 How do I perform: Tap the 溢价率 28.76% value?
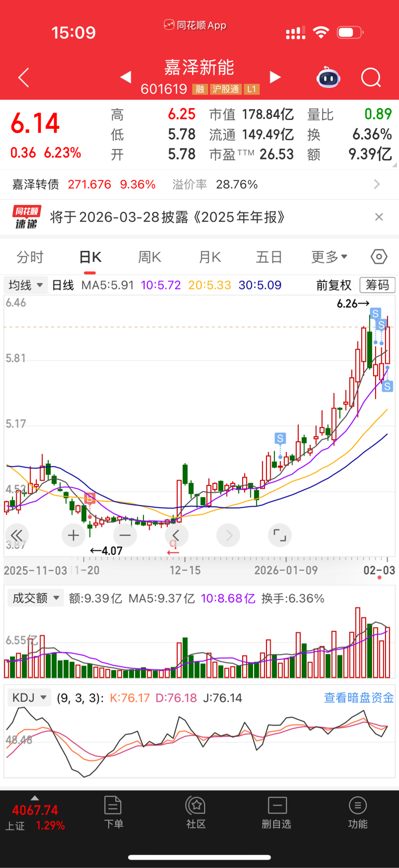point(237,185)
